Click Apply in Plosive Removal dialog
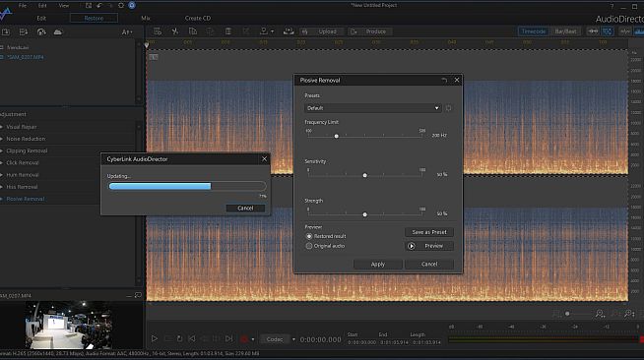Image resolution: width=644 pixels, height=360 pixels. [x=378, y=265]
